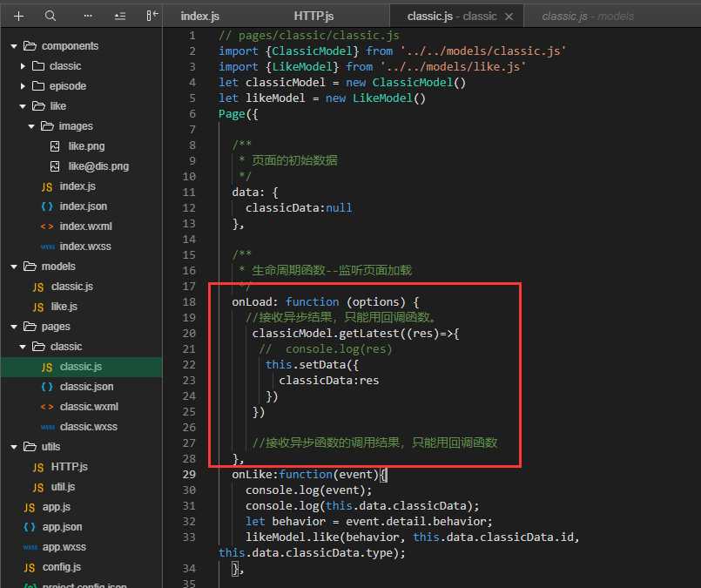Open like.js under models
The image size is (701, 588).
64,307
